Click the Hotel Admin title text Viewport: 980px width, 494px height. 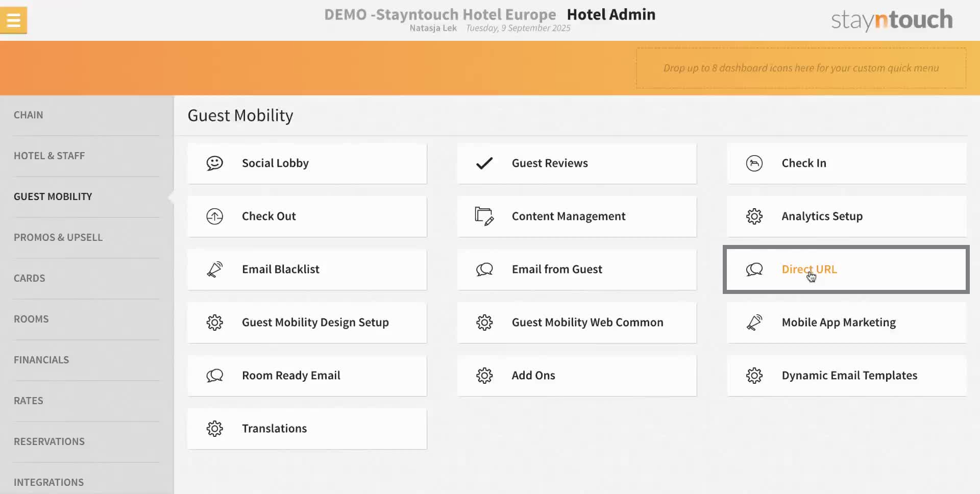[611, 14]
